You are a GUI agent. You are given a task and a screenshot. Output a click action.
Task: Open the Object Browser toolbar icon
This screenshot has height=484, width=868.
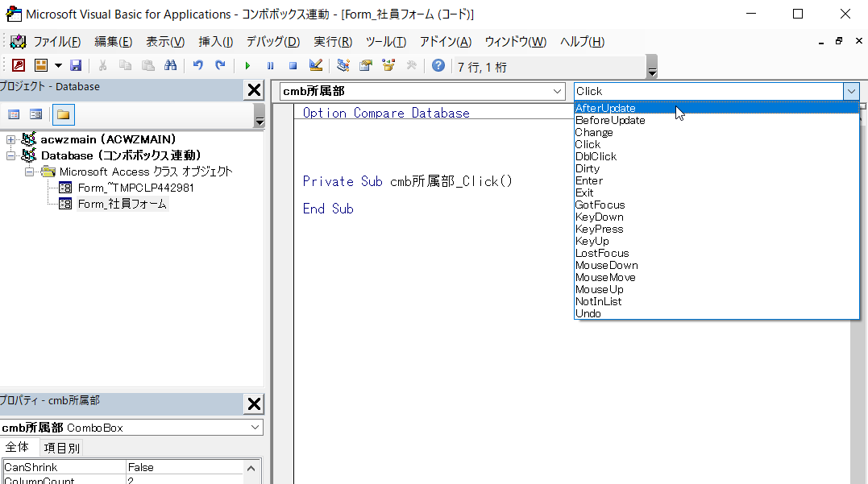388,66
